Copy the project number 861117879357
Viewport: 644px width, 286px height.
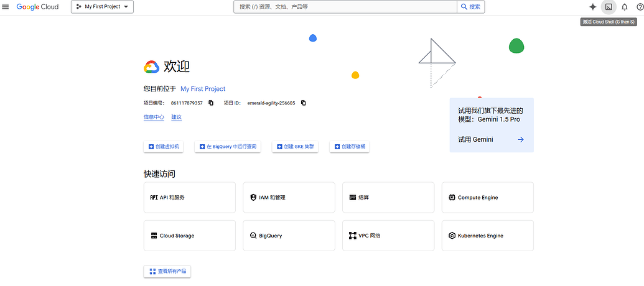click(x=211, y=103)
